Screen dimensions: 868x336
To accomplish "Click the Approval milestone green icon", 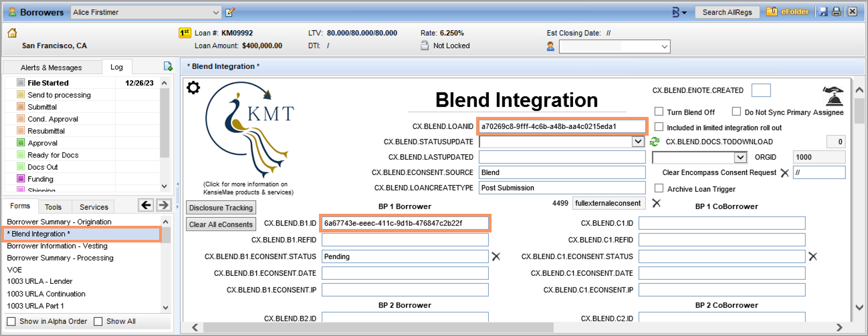I will (21, 143).
